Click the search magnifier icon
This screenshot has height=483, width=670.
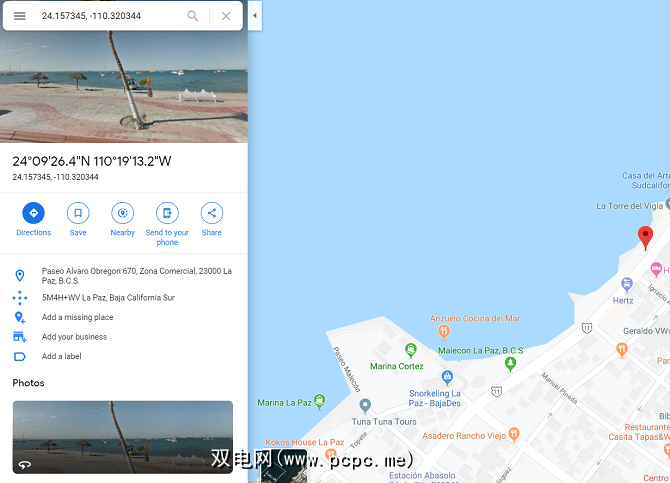(193, 16)
